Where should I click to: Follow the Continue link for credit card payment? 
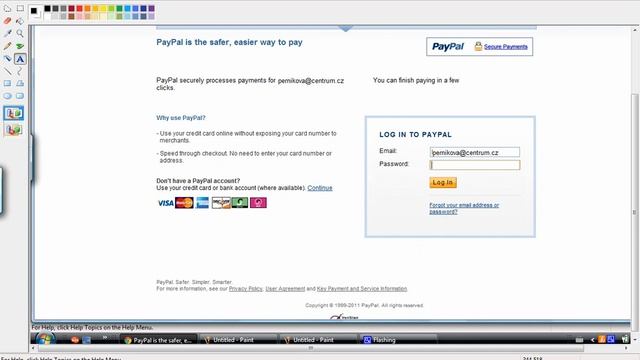click(320, 188)
